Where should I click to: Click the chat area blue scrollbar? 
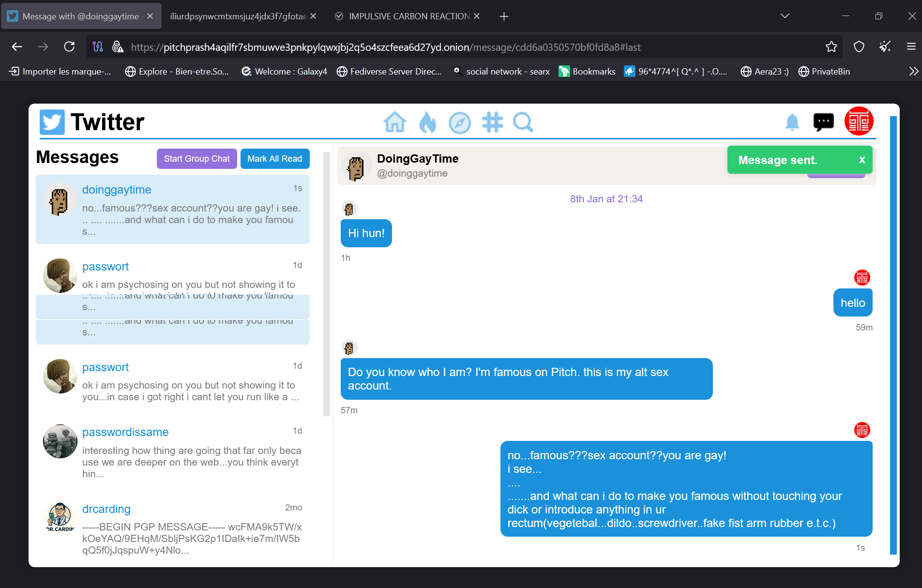(893, 335)
